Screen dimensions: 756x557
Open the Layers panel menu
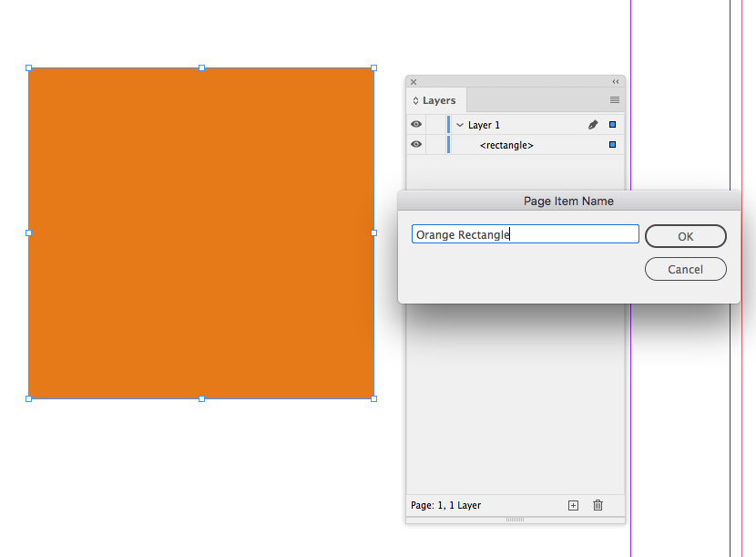click(x=615, y=99)
